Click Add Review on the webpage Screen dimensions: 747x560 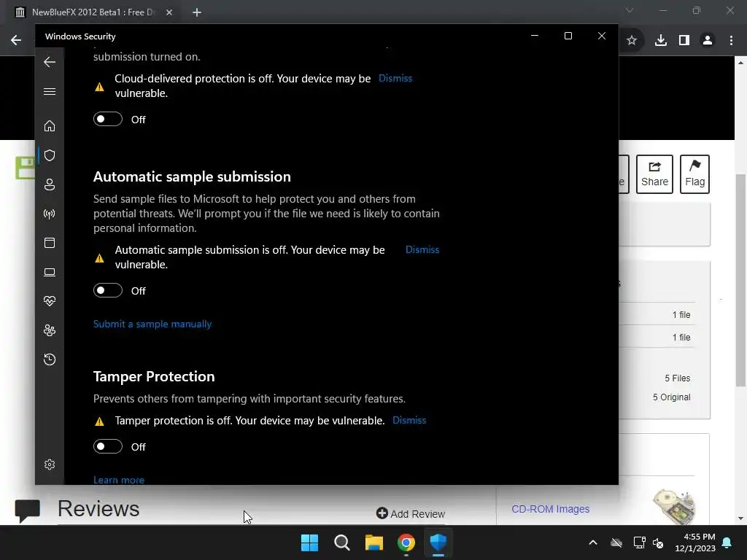pos(411,514)
